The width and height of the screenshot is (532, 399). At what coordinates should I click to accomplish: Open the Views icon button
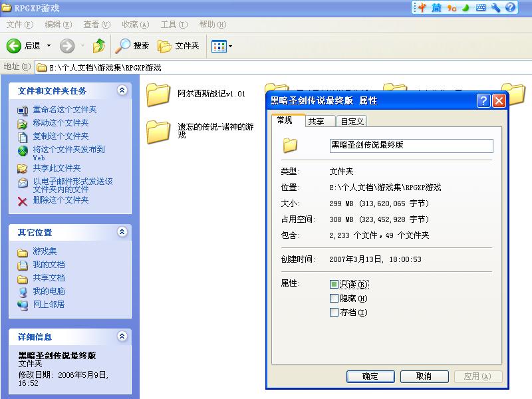219,46
